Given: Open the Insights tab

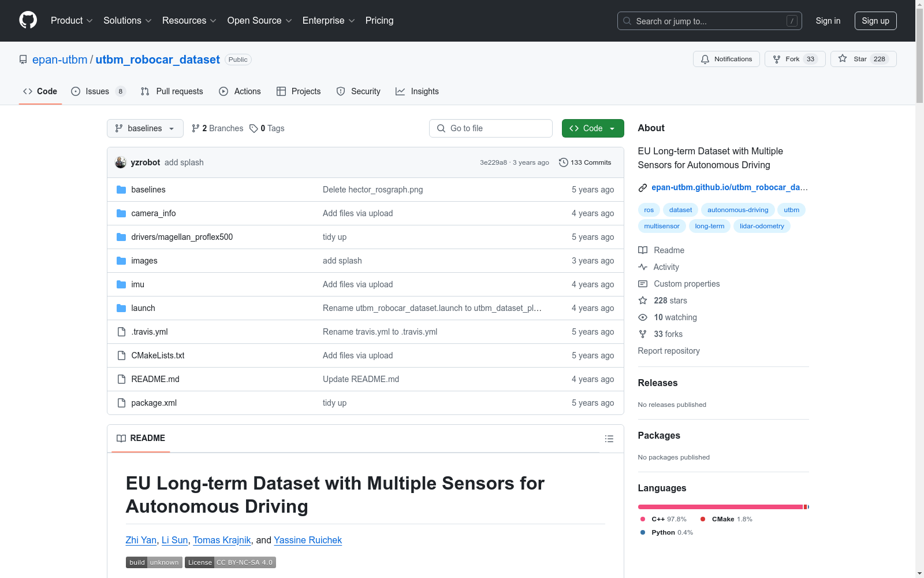Looking at the screenshot, I should (417, 91).
